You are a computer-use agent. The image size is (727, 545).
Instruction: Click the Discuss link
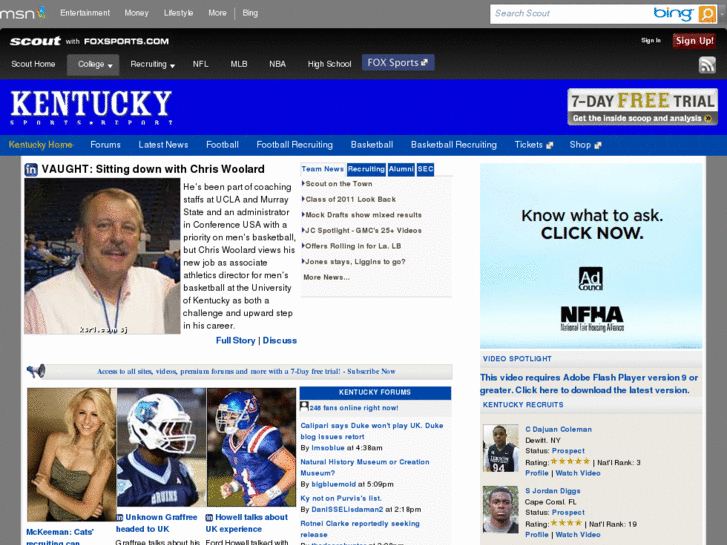click(280, 340)
